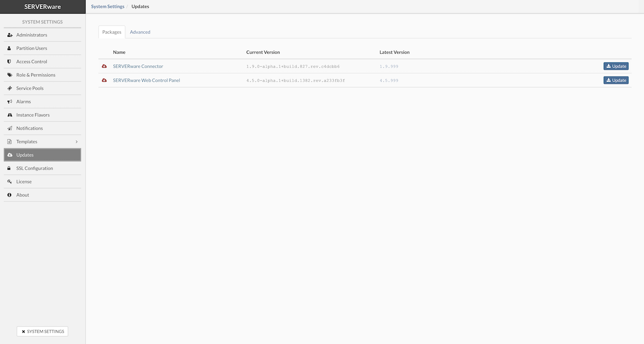Update the SERVERware Web Control Panel package
The height and width of the screenshot is (344, 644).
616,81
